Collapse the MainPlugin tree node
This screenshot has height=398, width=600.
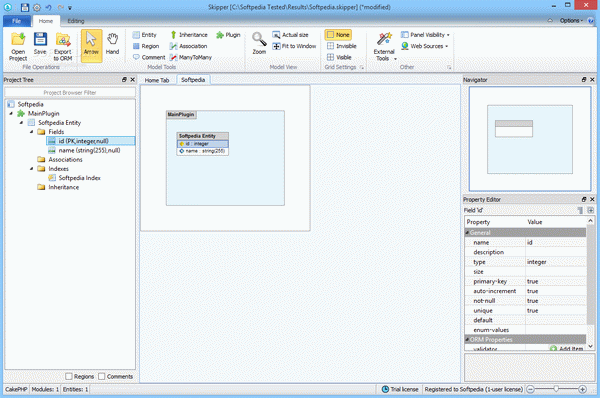pos(11,114)
